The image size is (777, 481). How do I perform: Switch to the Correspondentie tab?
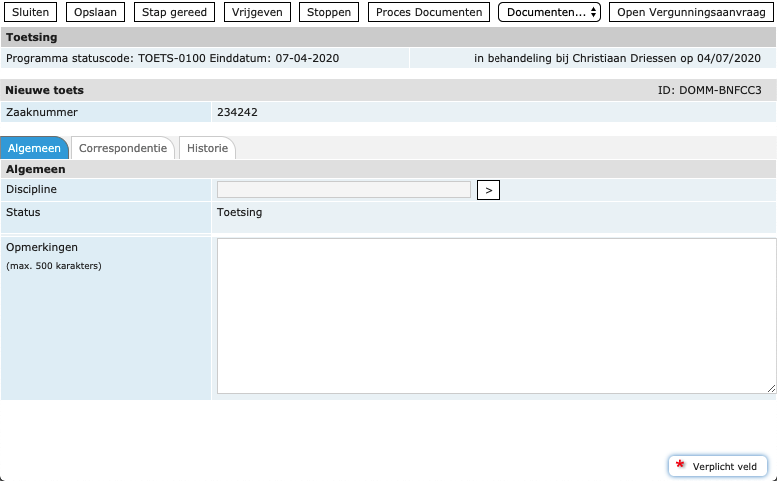click(123, 148)
